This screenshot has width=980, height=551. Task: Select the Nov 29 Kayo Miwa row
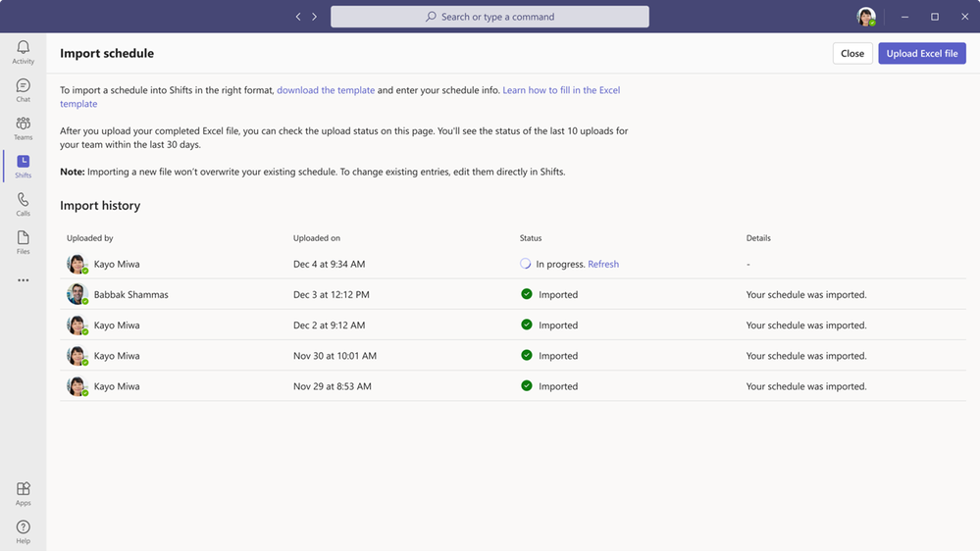tap(512, 386)
